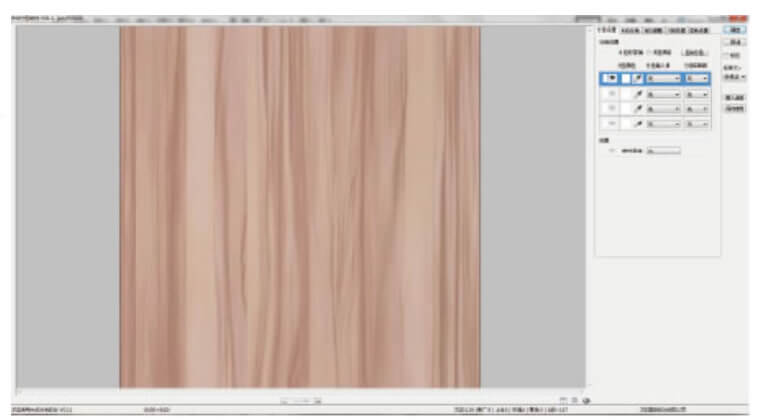
Task: Select the eyedropper in the first highlighted row
Action: tap(637, 78)
